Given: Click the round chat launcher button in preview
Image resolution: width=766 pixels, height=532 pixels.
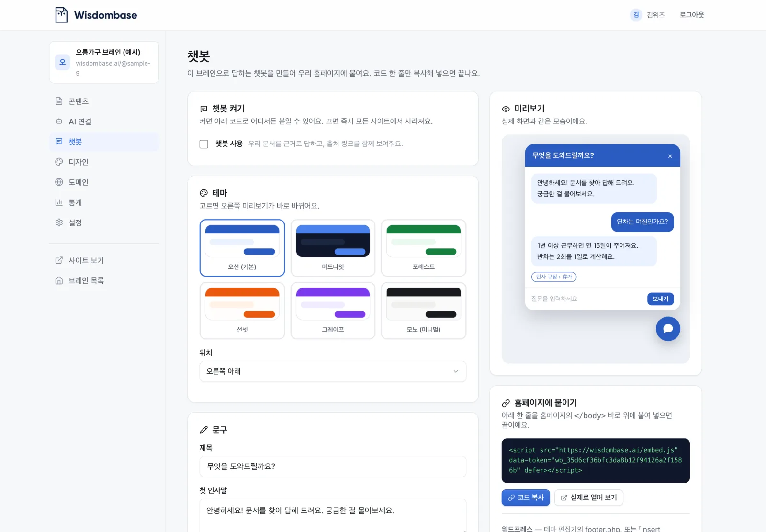Looking at the screenshot, I should click(668, 329).
